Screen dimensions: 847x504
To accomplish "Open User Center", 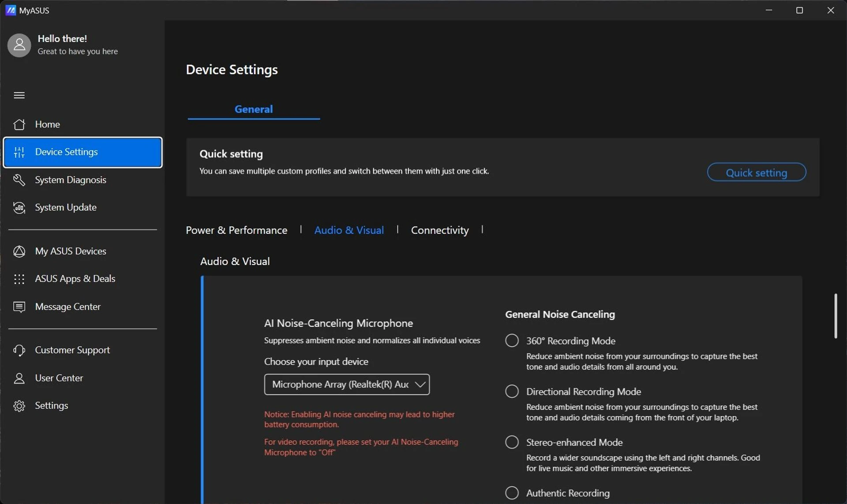I will pyautogui.click(x=82, y=378).
